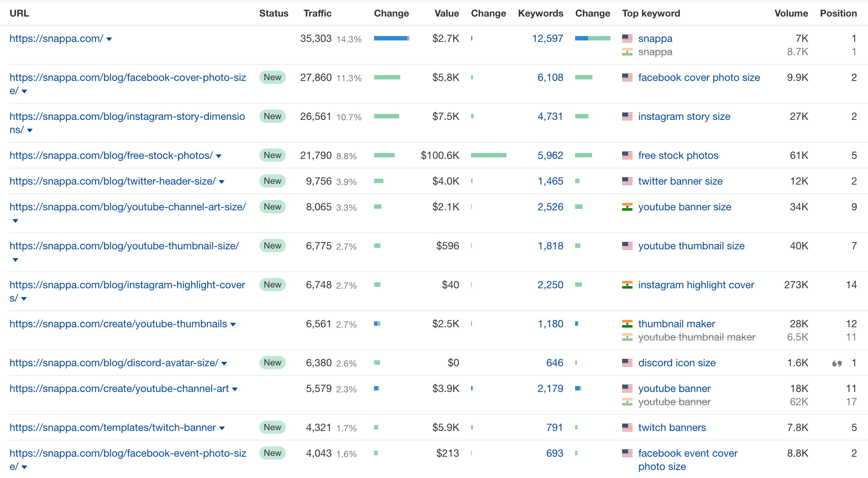Click New status badge for free-stock-photos row
The image size is (868, 478).
pyautogui.click(x=272, y=155)
